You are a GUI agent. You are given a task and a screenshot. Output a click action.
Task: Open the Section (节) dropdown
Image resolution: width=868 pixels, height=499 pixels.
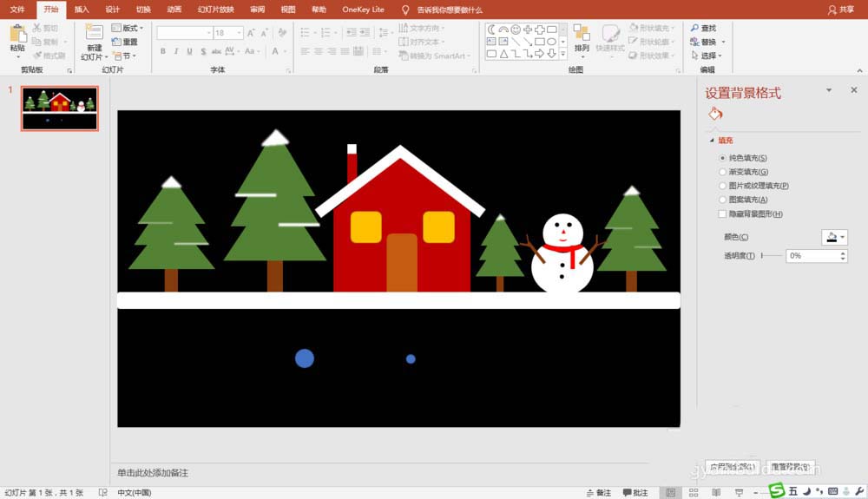124,56
